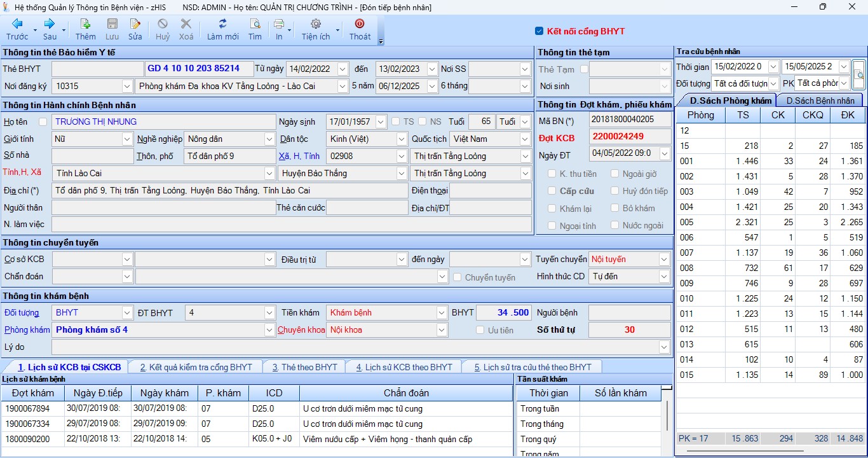
Task: Click the Làm mới refresh icon
Action: coord(222,24)
